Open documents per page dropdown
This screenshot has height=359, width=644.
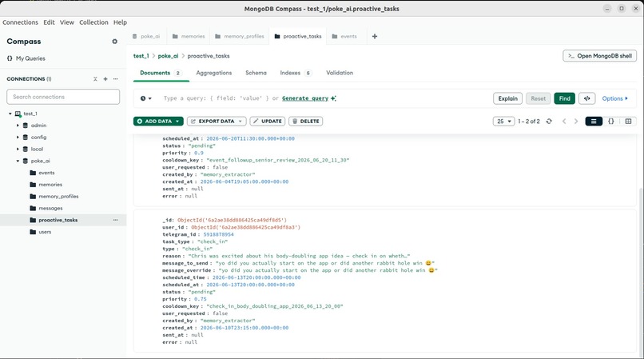(x=503, y=122)
